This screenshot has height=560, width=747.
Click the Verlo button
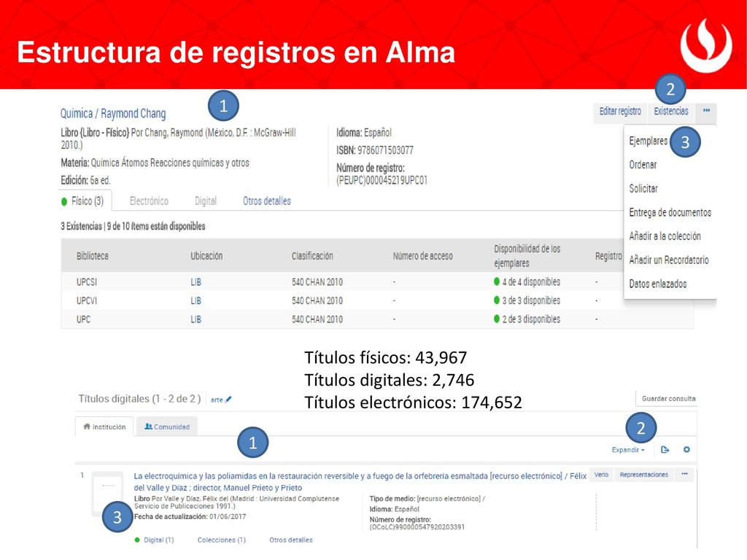601,475
